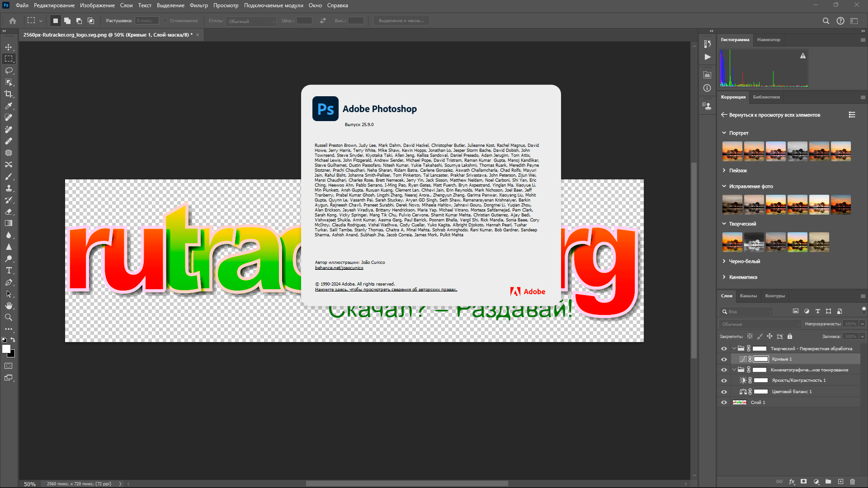
Task: Select the Pen tool
Action: [9, 282]
